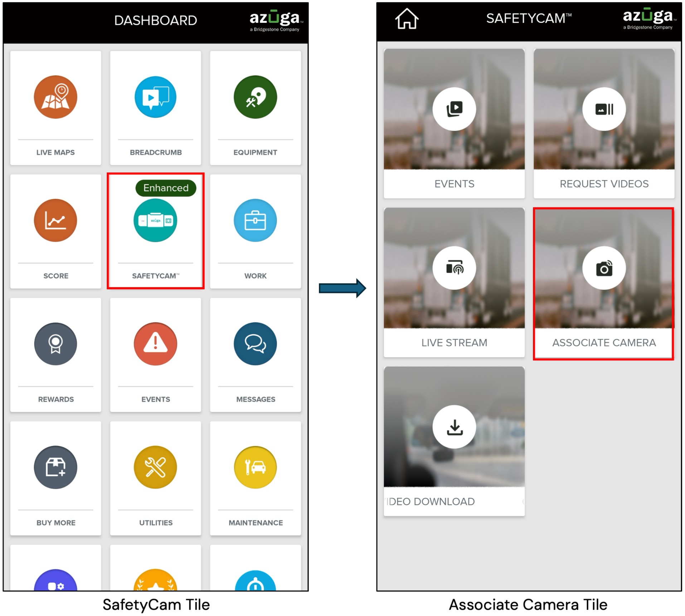
Task: Tap the Rewards ribbon icon
Action: coord(55,344)
